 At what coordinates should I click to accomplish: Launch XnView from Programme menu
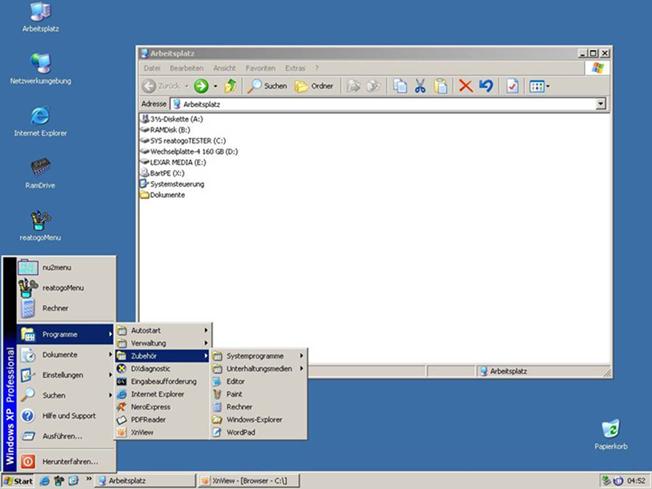[163, 432]
